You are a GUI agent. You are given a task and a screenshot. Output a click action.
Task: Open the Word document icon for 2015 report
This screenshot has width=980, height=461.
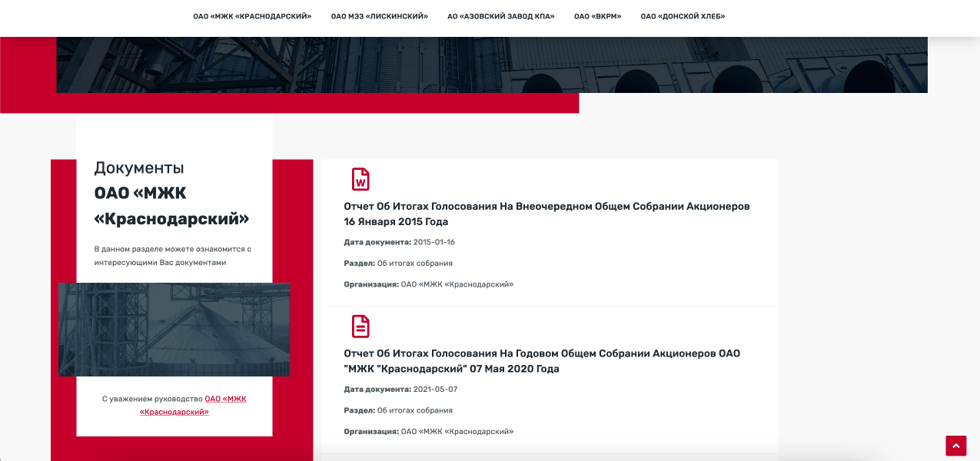point(360,179)
